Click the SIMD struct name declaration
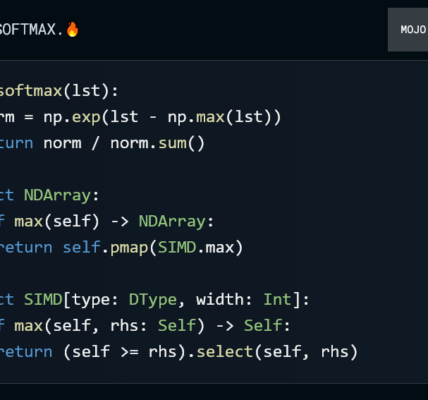This screenshot has height=400, width=428. coord(43,299)
